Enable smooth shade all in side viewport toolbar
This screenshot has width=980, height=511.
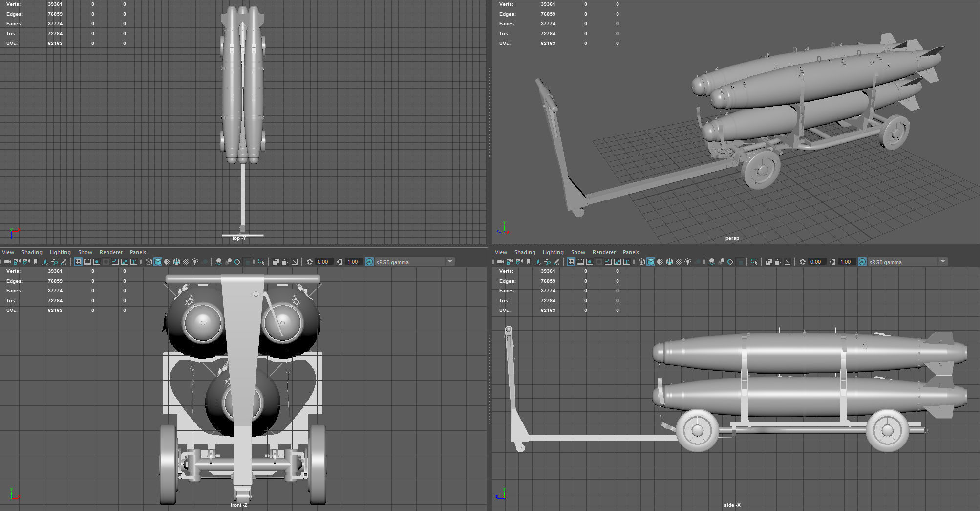pos(651,262)
